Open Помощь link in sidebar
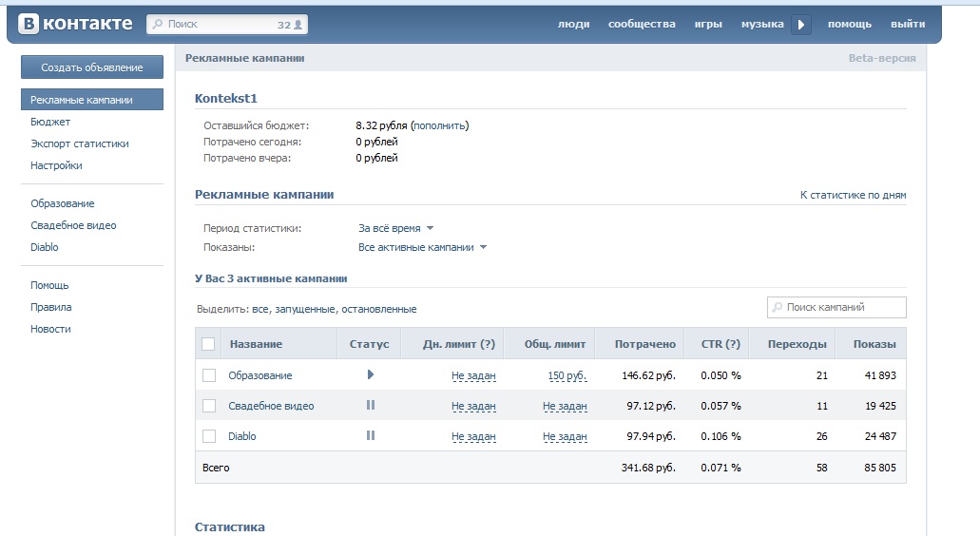Image resolution: width=980 pixels, height=536 pixels. pos(49,285)
